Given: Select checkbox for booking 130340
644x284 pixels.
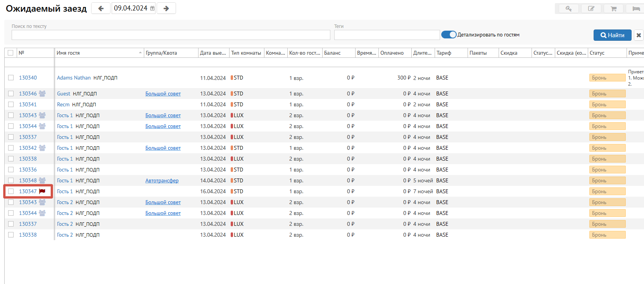Looking at the screenshot, I should pyautogui.click(x=11, y=78).
